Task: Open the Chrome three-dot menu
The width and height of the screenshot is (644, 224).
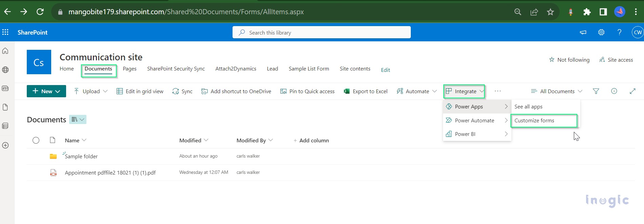Action: [636, 12]
